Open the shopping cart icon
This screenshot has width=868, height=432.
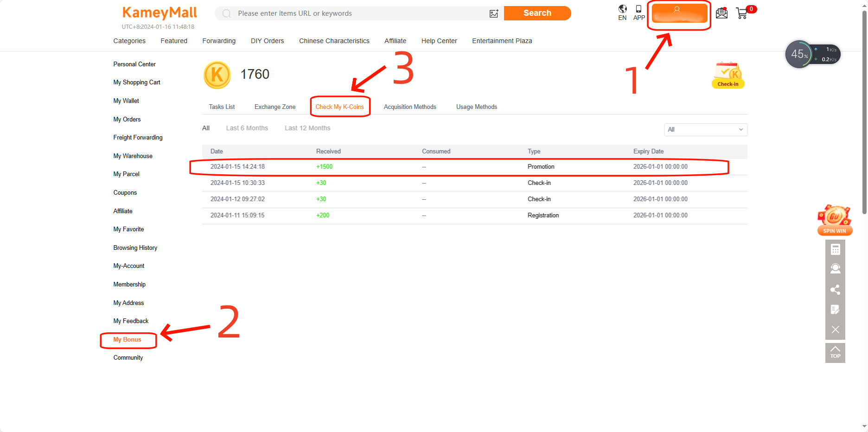[742, 13]
